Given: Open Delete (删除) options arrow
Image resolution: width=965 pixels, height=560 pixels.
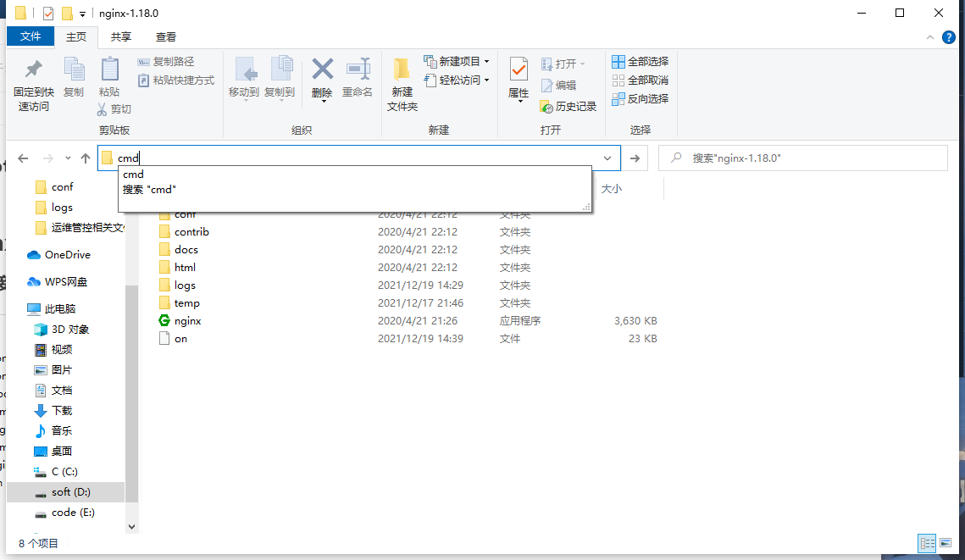Looking at the screenshot, I should click(x=323, y=101).
